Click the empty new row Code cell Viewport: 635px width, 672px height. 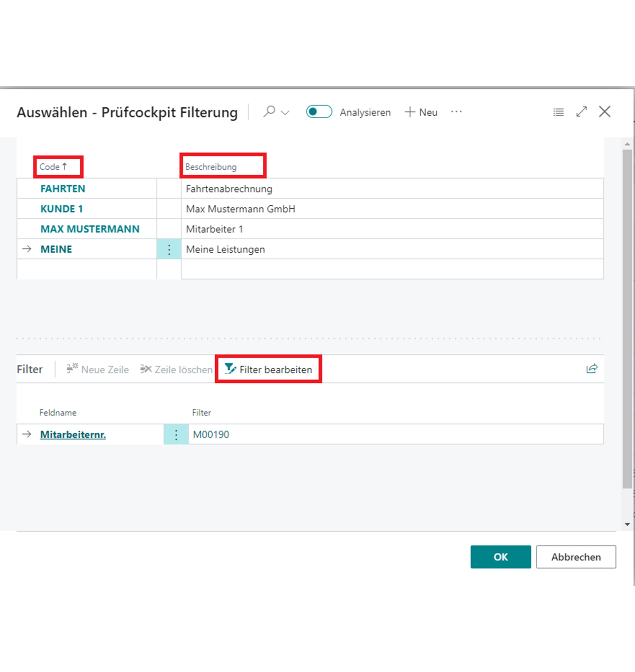coord(87,269)
